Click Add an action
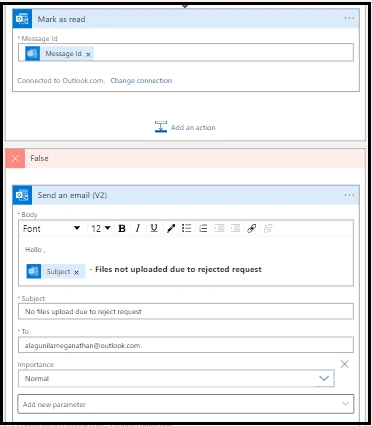 pos(185,127)
